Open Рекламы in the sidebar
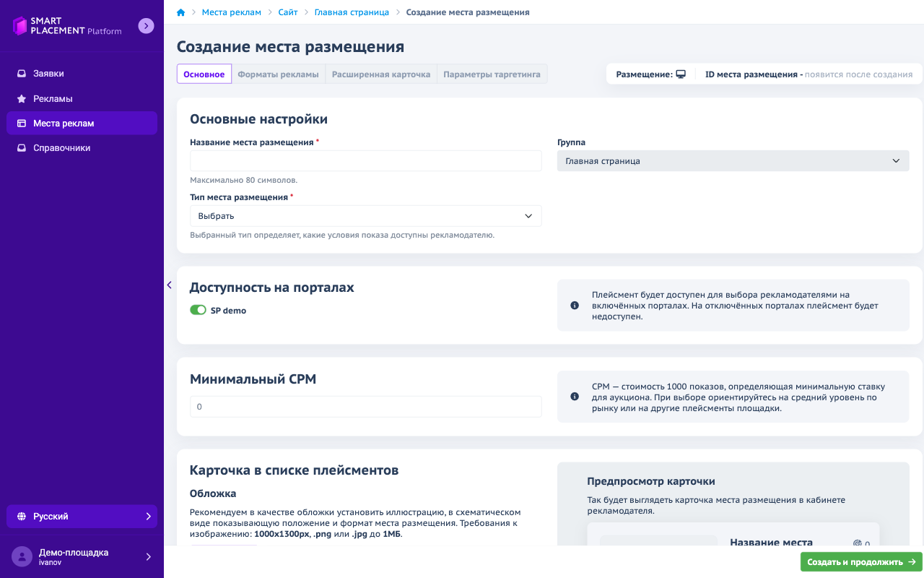 pos(82,98)
